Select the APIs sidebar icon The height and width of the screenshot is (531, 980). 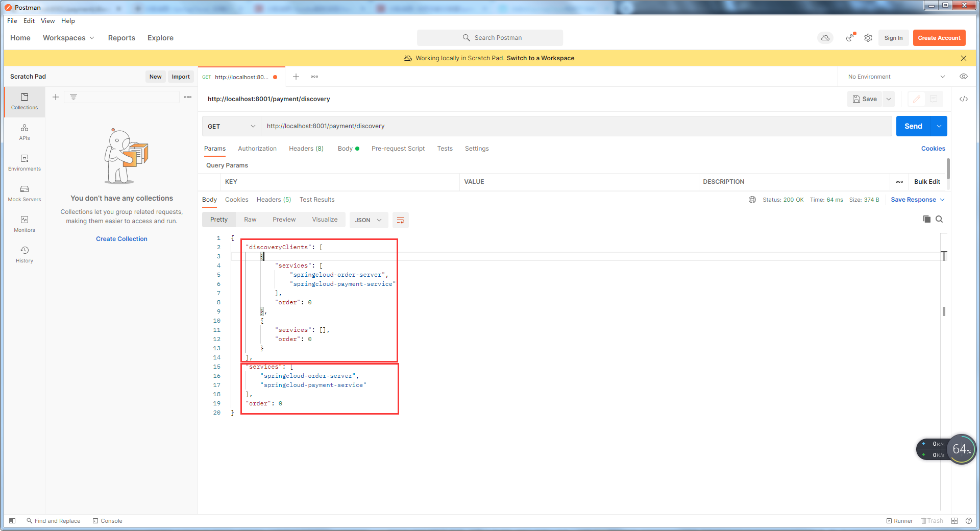point(24,132)
